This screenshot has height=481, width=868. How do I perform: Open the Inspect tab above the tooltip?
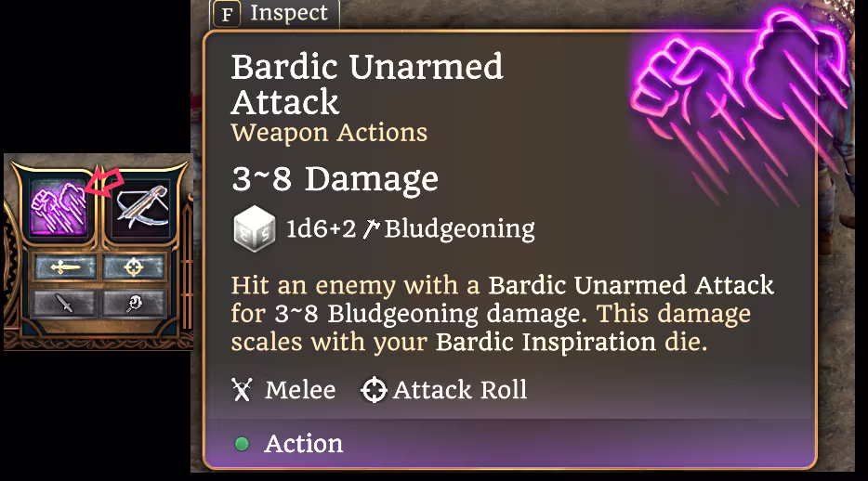tap(275, 14)
